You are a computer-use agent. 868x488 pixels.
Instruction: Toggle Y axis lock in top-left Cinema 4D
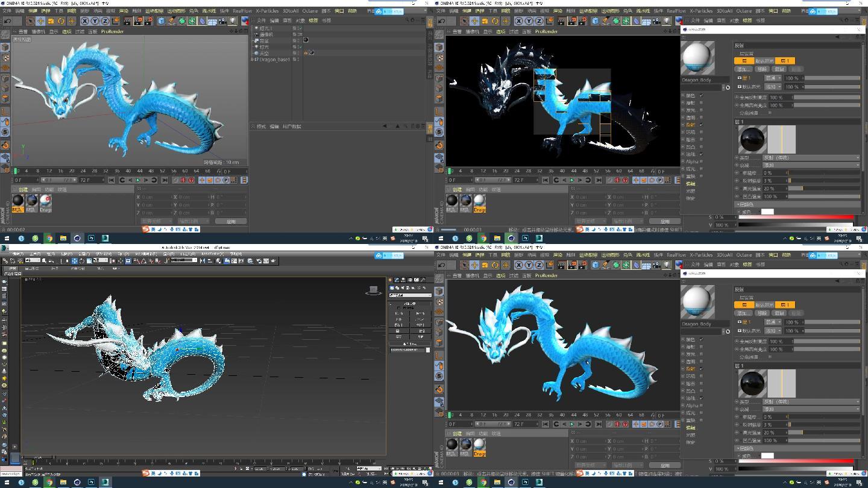pyautogui.click(x=95, y=21)
